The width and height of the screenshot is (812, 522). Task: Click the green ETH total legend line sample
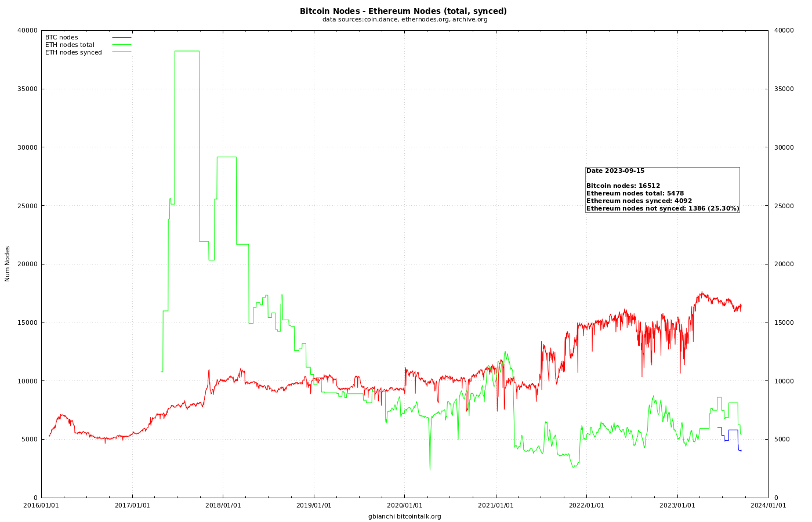(122, 45)
